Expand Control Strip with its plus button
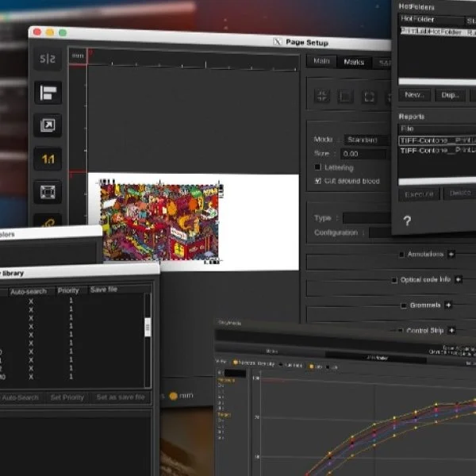The image size is (476, 476). point(451,330)
